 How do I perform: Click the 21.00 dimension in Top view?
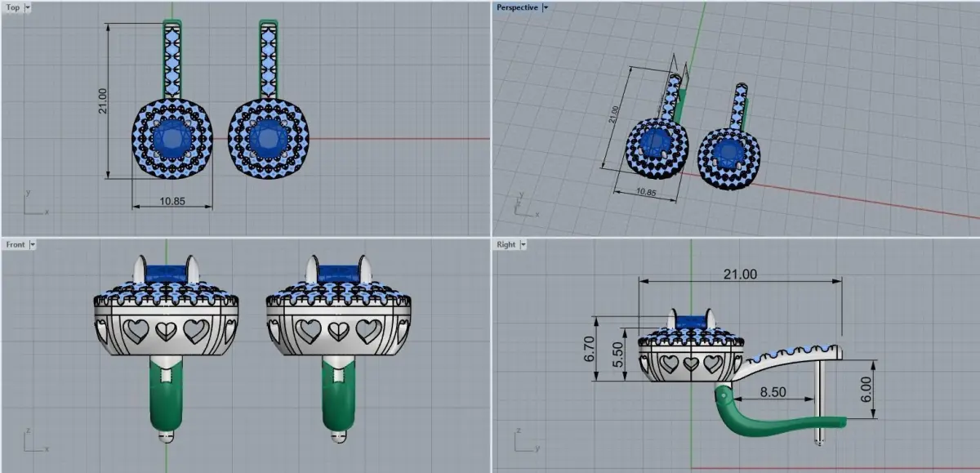click(103, 100)
